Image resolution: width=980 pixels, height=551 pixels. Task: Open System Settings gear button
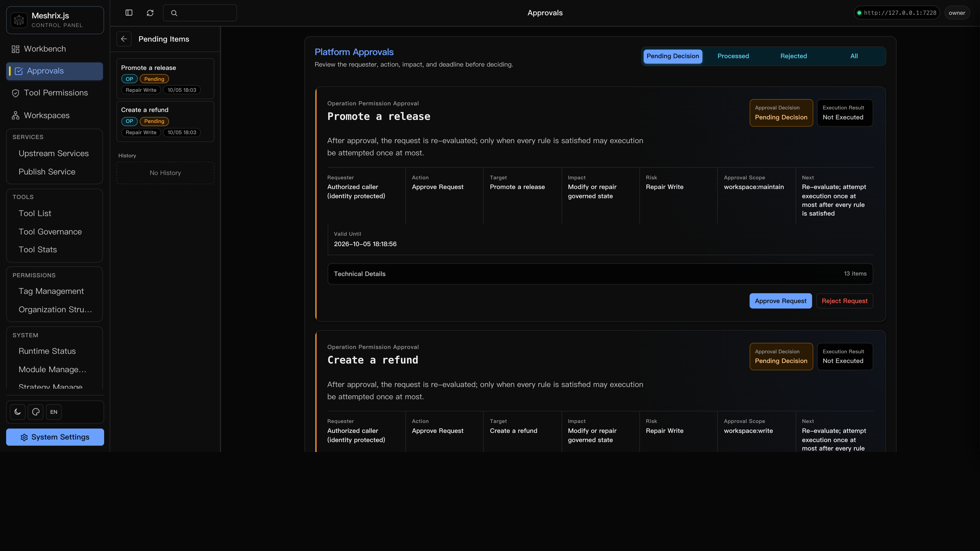(x=55, y=437)
